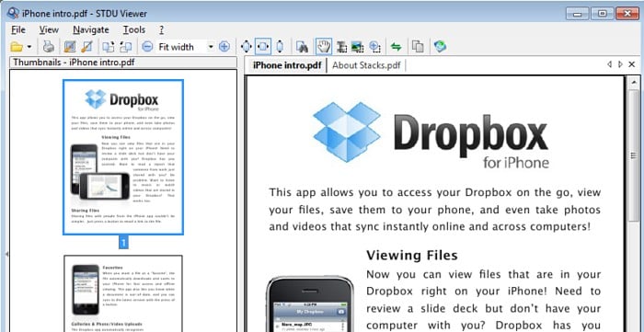Select the iPhone intro.pdf tab
The height and width of the screenshot is (332, 644).
pyautogui.click(x=287, y=65)
